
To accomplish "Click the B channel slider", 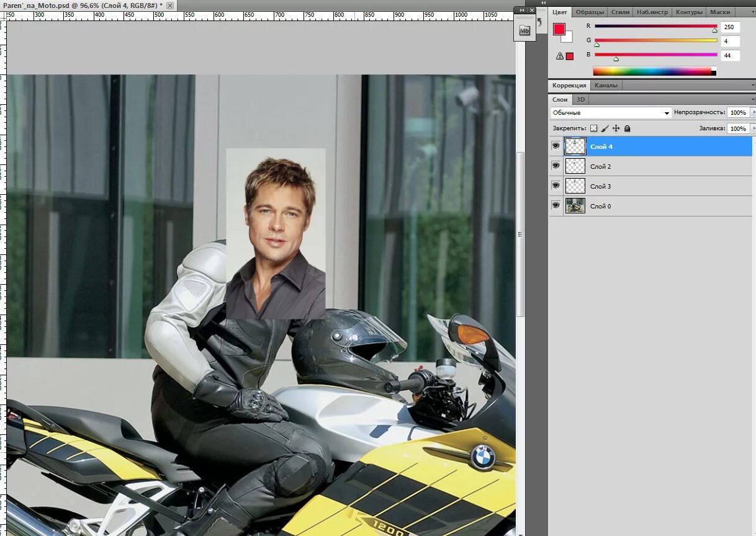I will pos(656,55).
